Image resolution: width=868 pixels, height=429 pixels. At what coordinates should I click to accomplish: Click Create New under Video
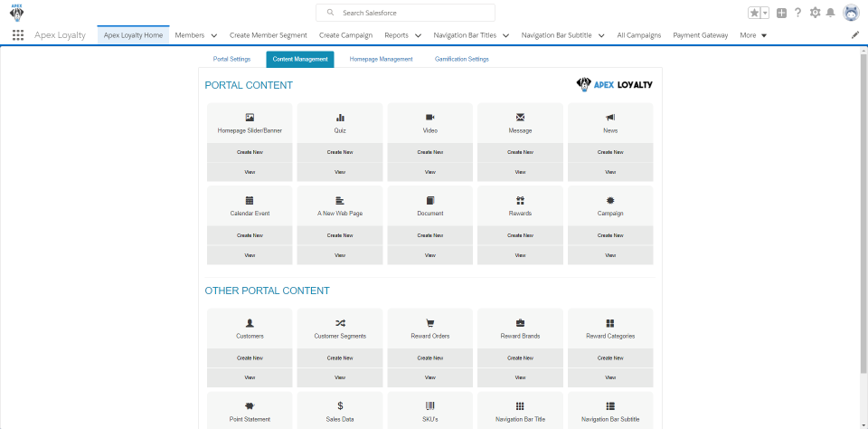(x=430, y=152)
